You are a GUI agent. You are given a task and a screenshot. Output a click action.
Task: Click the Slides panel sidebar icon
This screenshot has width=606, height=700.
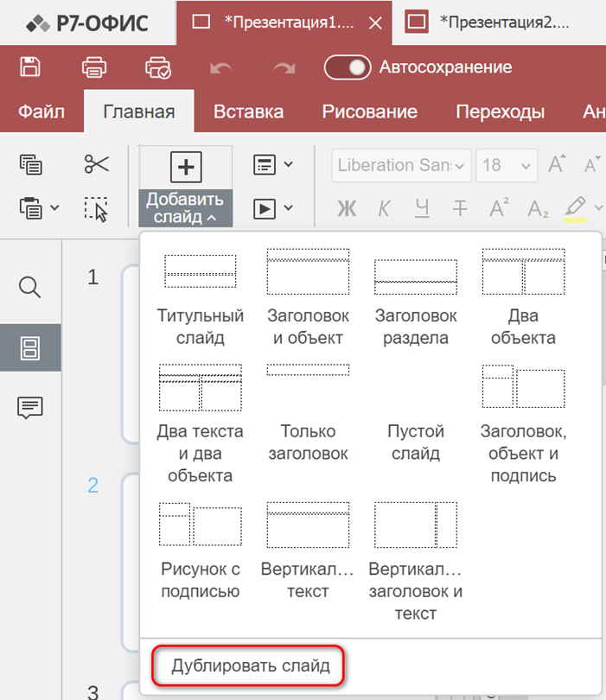tap(30, 347)
